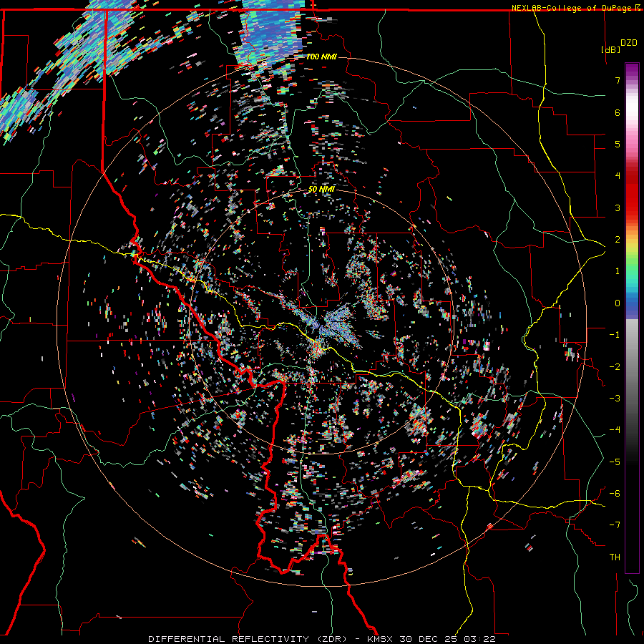Click the -1 dB scale value
This screenshot has height=644, width=644.
(x=615, y=335)
